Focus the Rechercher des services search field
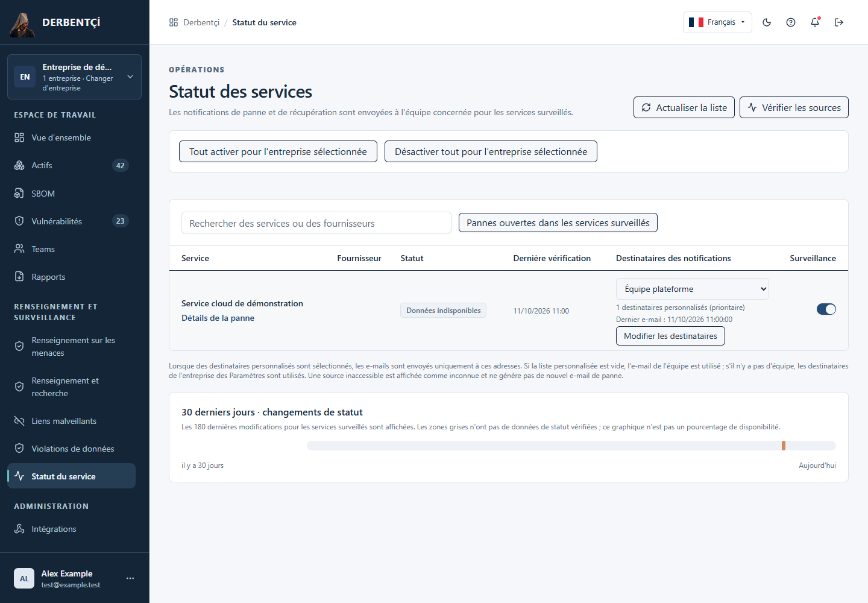 pos(316,223)
